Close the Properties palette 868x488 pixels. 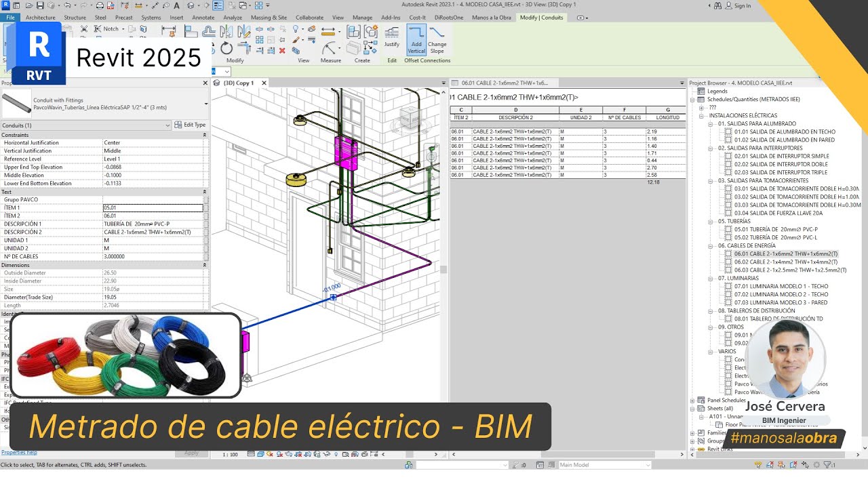click(205, 83)
